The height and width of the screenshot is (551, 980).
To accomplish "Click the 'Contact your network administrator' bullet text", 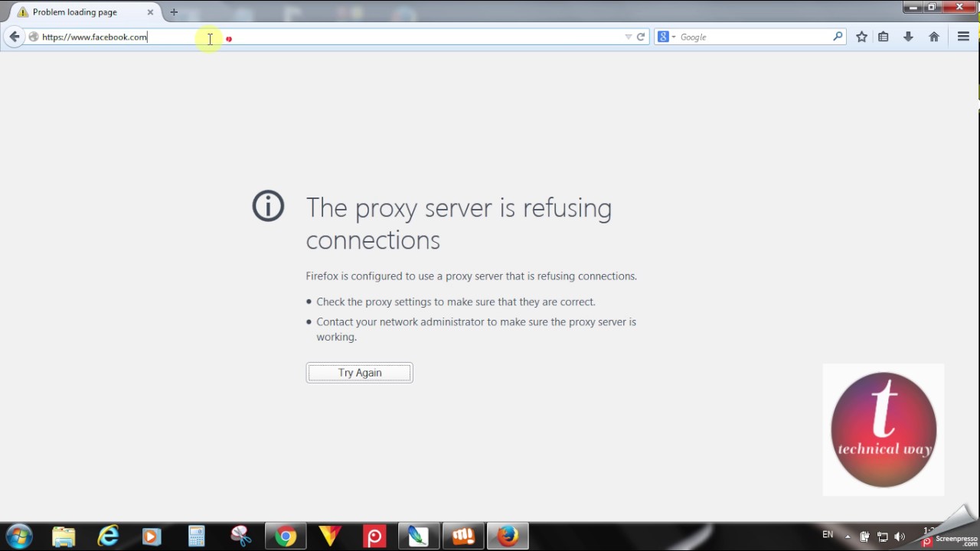I will (x=476, y=329).
